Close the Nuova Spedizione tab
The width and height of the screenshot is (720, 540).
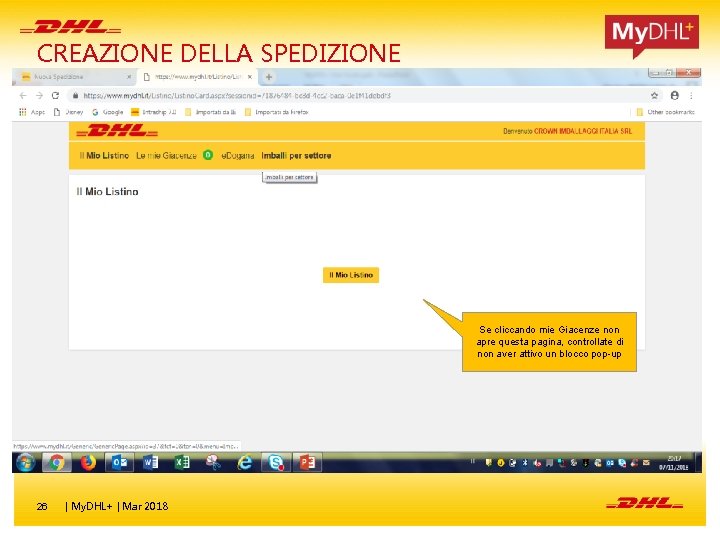[x=129, y=77]
